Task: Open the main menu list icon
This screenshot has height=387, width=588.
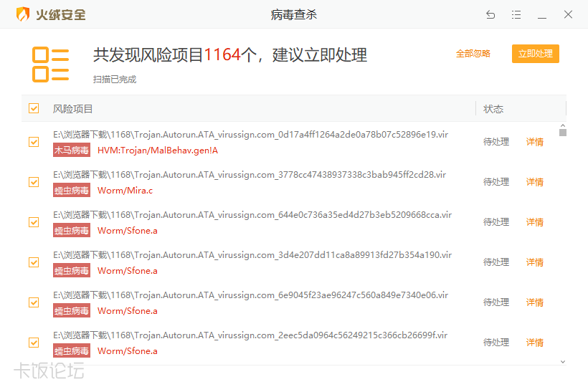Action: pyautogui.click(x=516, y=14)
